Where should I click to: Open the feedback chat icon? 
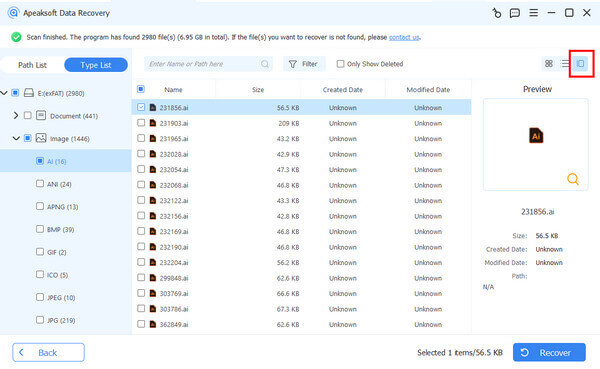(515, 13)
